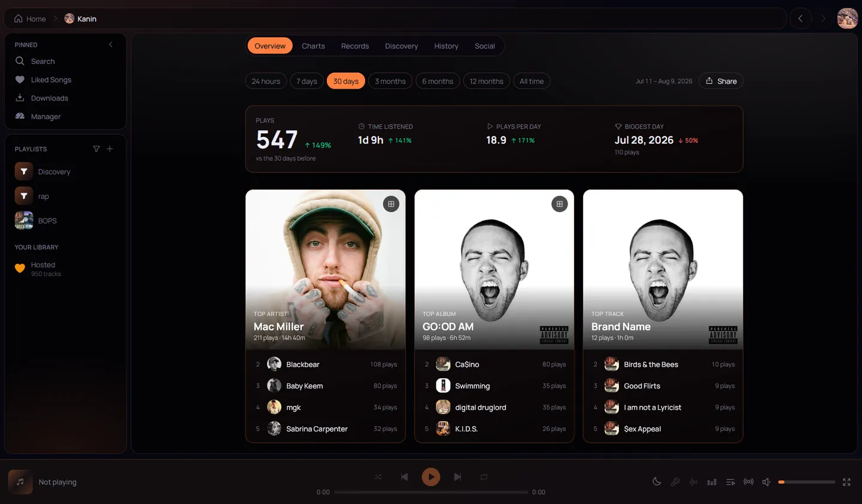Select the 12 months time range
Screen dimensions: 862x504
(487, 81)
